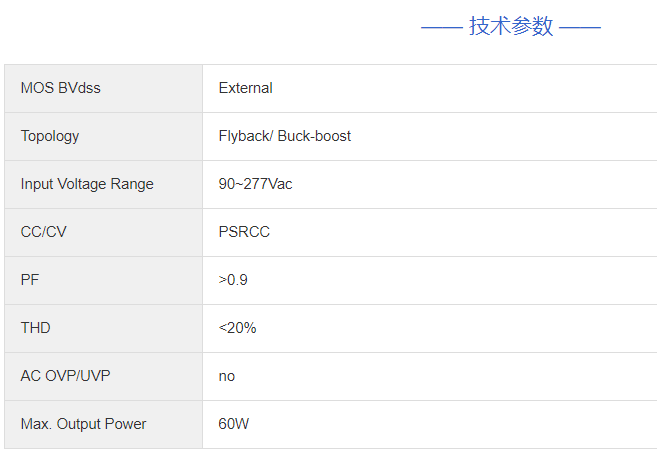Select the Max. Output Power label
657x456 pixels.
[83, 424]
